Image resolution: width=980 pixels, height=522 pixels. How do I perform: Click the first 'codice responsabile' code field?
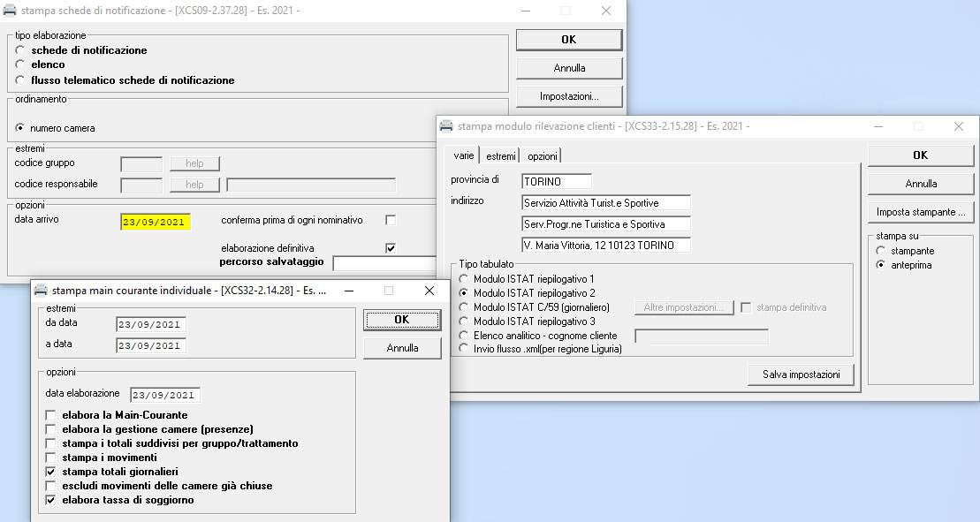pyautogui.click(x=141, y=185)
